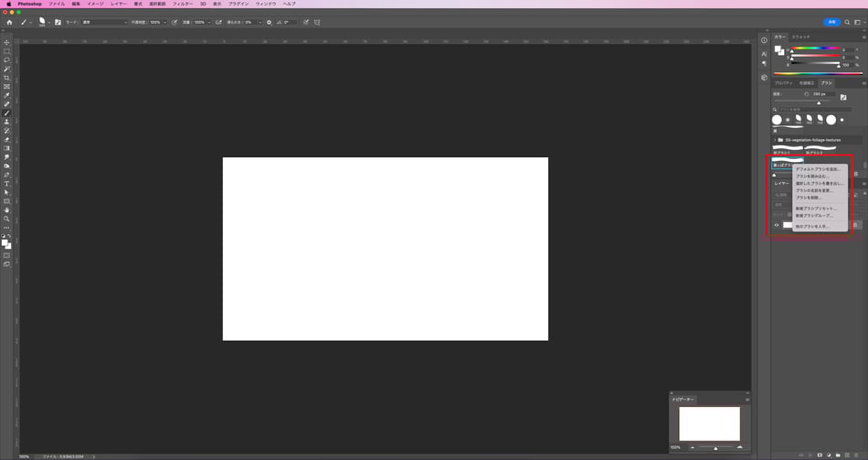This screenshot has height=460, width=868.
Task: Select the Eraser tool
Action: pos(6,140)
